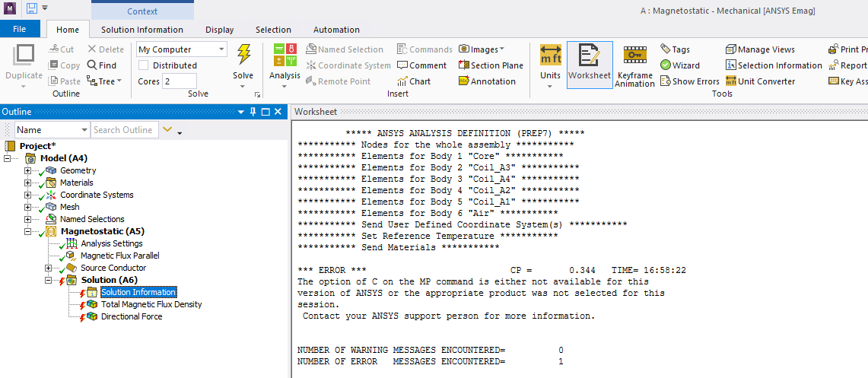
Task: Insert a Section Plane
Action: pos(491,65)
